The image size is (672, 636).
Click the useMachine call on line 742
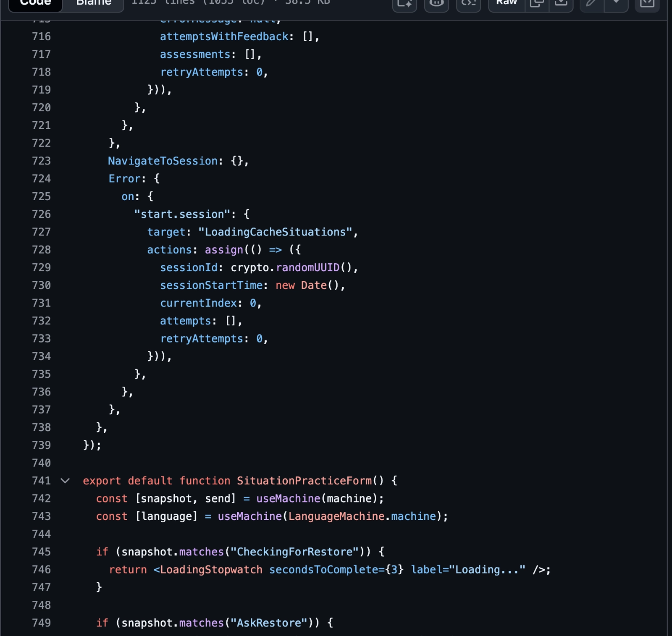click(x=288, y=498)
